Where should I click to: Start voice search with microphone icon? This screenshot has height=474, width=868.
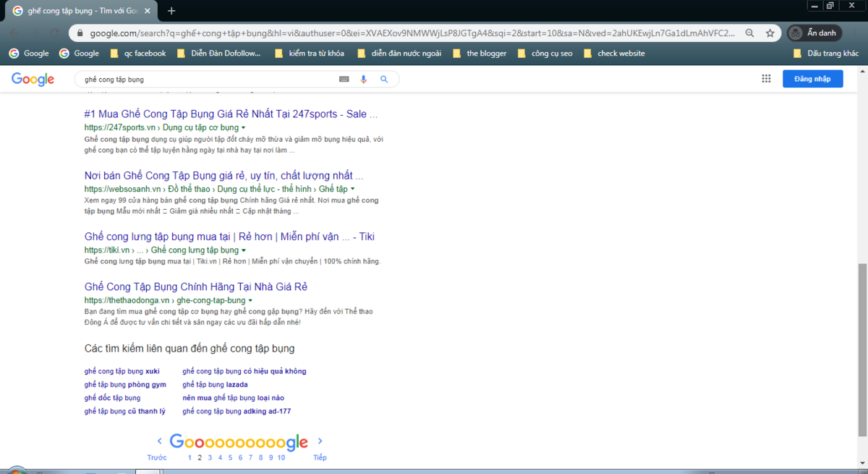pos(364,80)
